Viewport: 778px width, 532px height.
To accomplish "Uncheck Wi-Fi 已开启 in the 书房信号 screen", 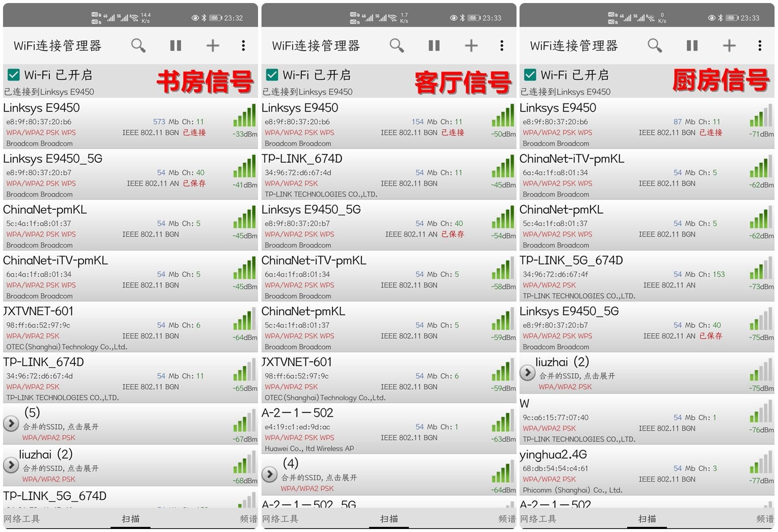I will pos(14,75).
